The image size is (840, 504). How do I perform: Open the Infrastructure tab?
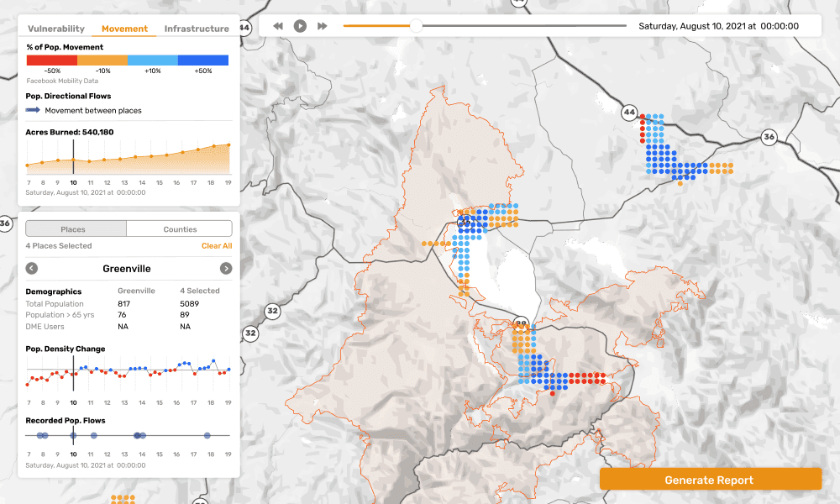point(197,29)
